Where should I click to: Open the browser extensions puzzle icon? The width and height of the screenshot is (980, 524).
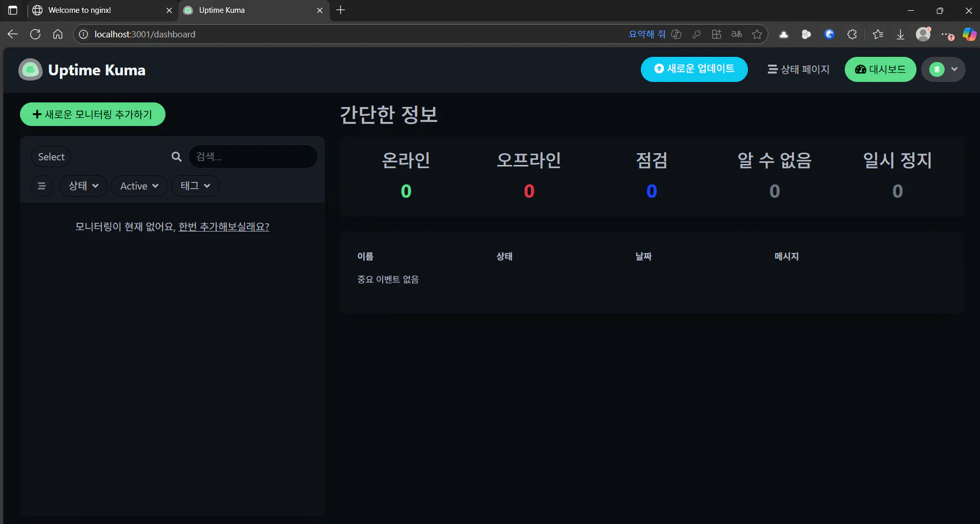[852, 34]
